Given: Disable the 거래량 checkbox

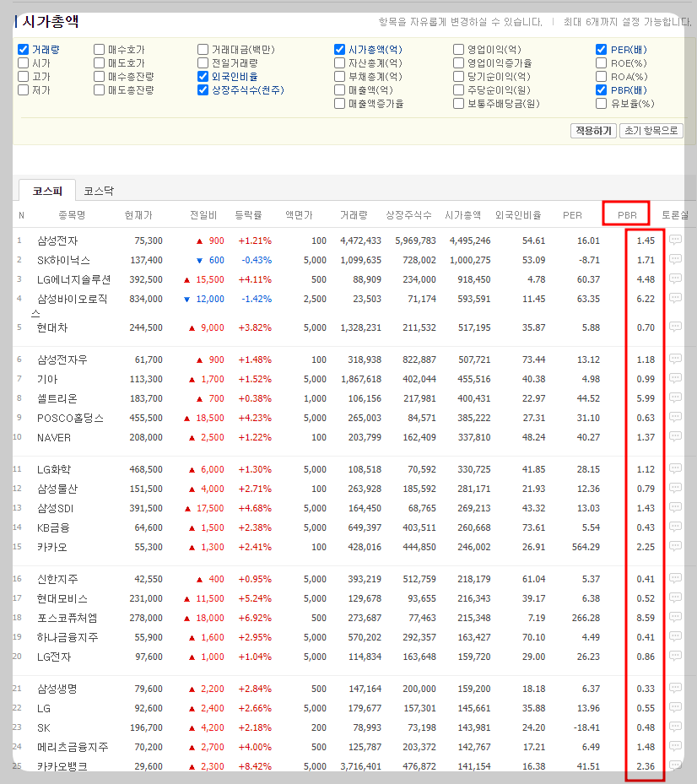Looking at the screenshot, I should point(22,49).
